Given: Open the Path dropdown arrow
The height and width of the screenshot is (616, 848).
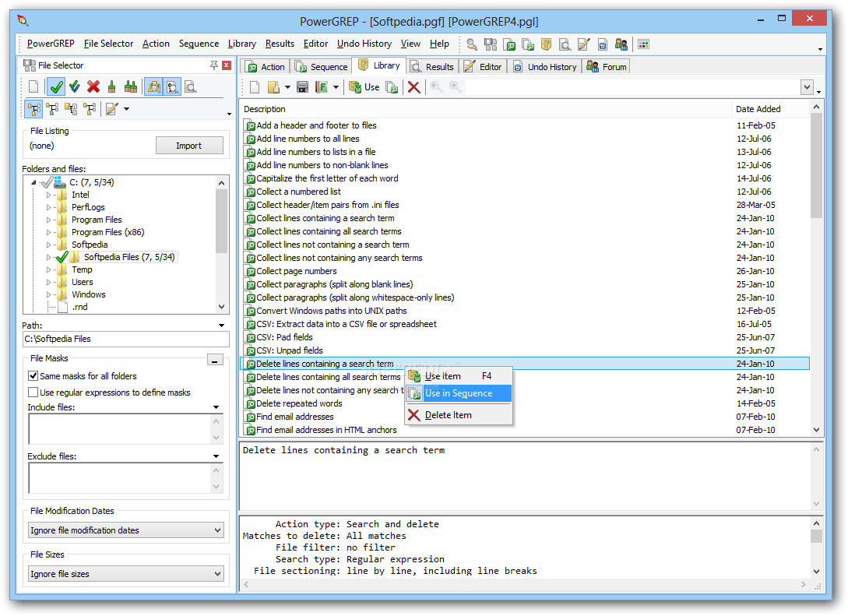Looking at the screenshot, I should tap(221, 326).
